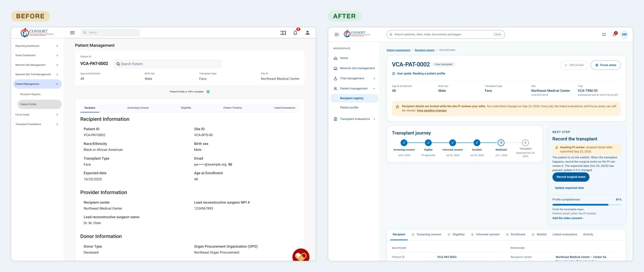Click the Edit profile button
The image size is (644, 272).
(574, 65)
